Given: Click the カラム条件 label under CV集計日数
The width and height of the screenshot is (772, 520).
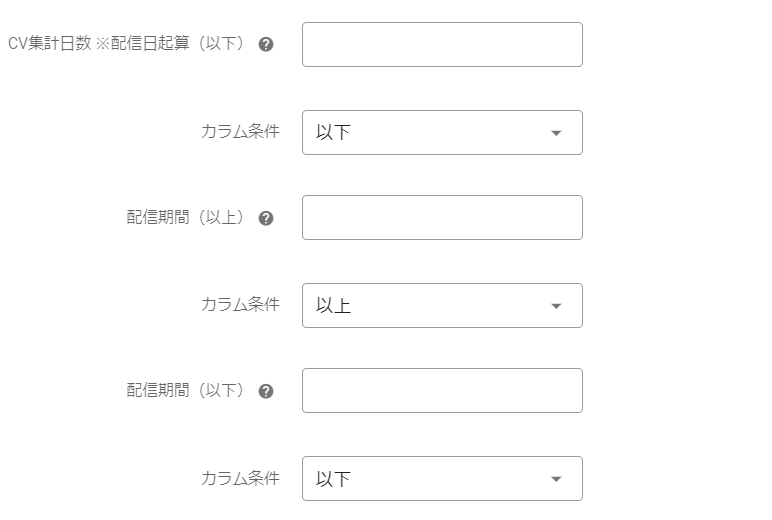Looking at the screenshot, I should point(240,132).
